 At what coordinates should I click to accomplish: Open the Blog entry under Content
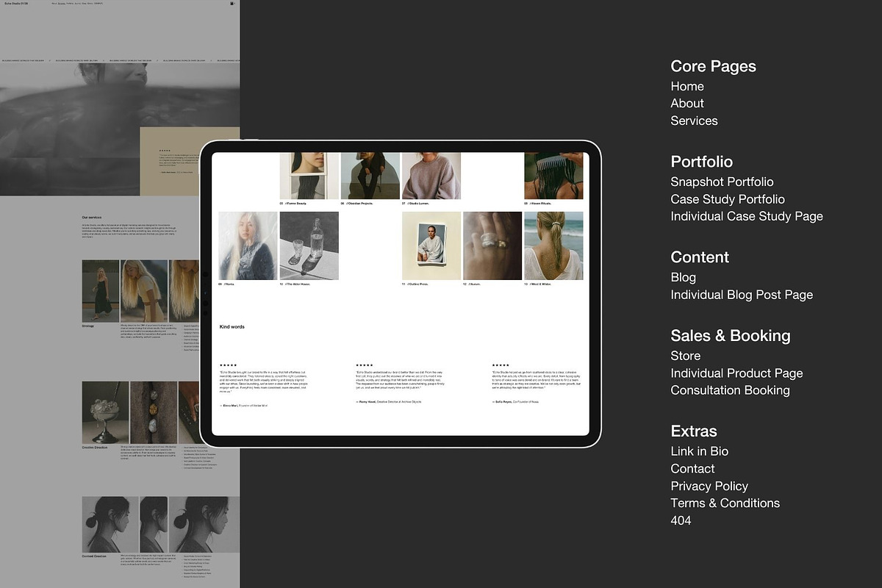pos(683,277)
